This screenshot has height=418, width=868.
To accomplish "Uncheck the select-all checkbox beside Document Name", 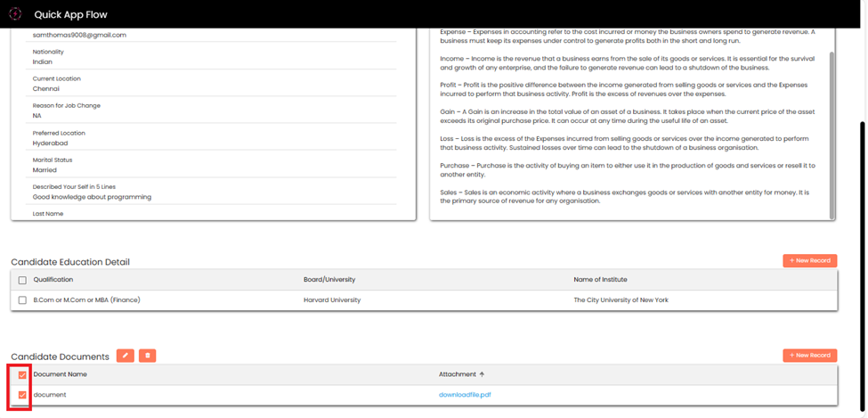I will pyautogui.click(x=22, y=375).
